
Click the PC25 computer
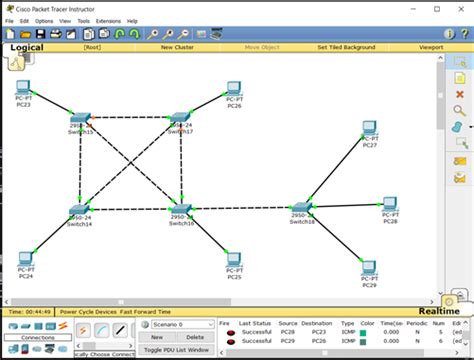234,260
